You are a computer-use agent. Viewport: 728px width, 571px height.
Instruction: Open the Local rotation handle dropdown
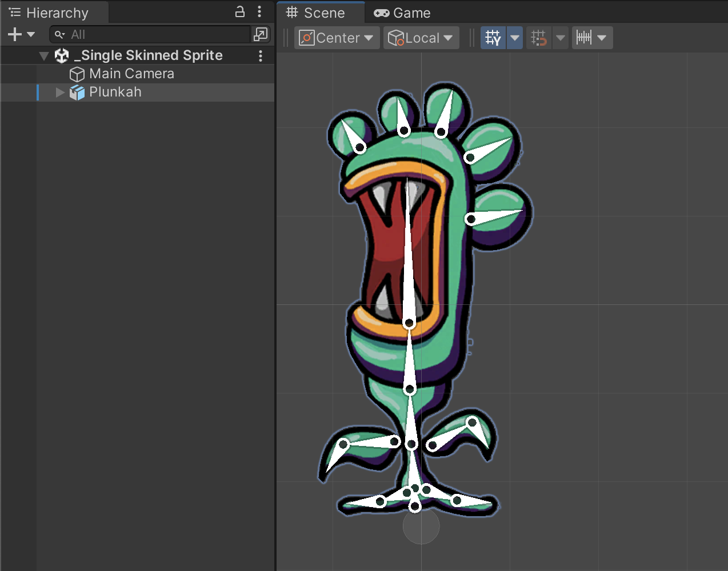421,38
